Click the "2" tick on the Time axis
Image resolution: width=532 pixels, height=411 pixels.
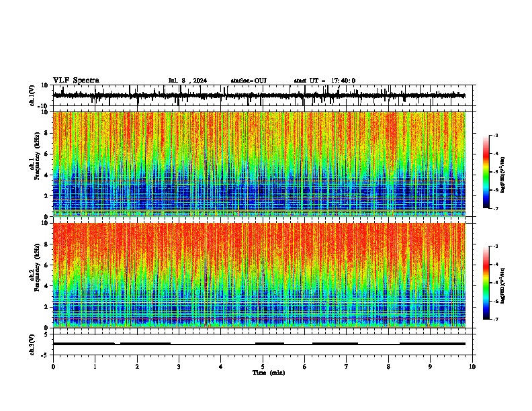[137, 367]
